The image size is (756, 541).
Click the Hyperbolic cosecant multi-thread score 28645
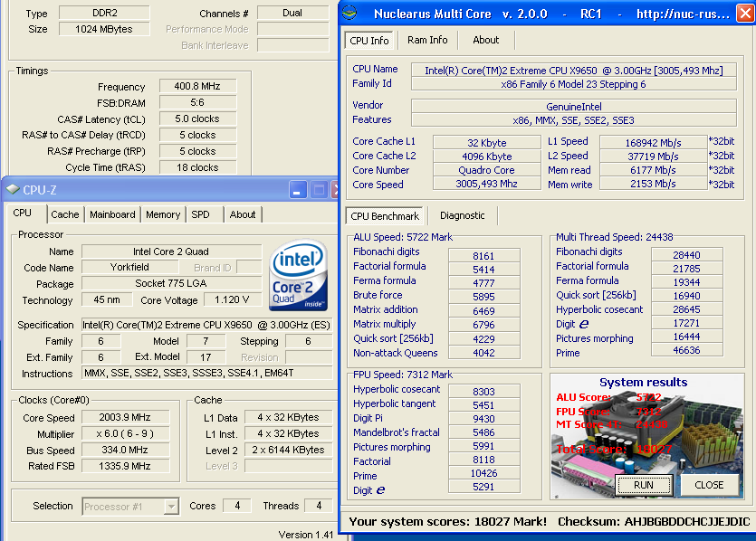(x=686, y=309)
